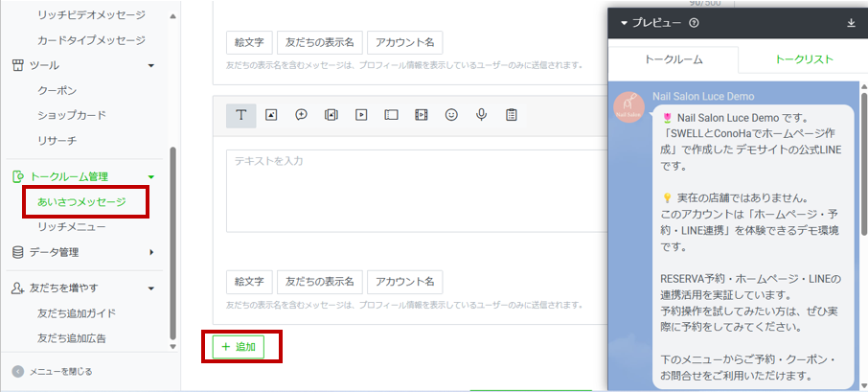Open ショップカード in the sidebar
868x392 pixels.
coord(72,116)
